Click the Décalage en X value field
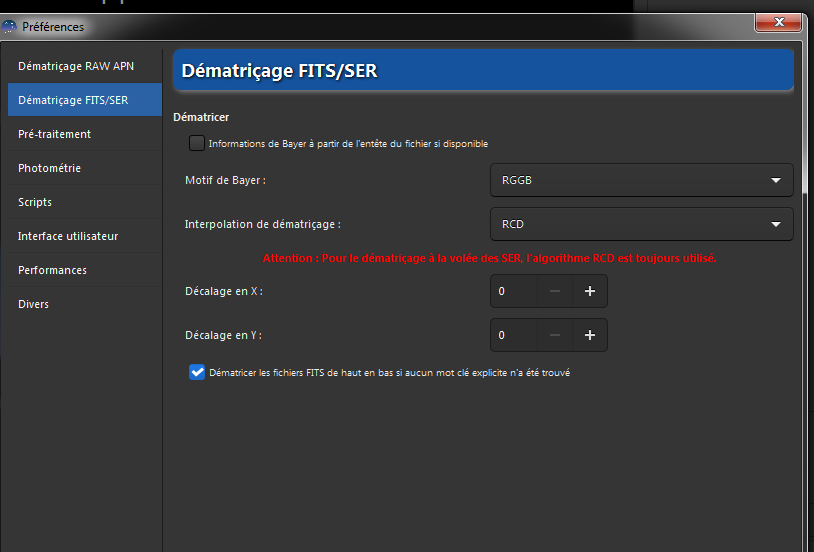 tap(514, 291)
